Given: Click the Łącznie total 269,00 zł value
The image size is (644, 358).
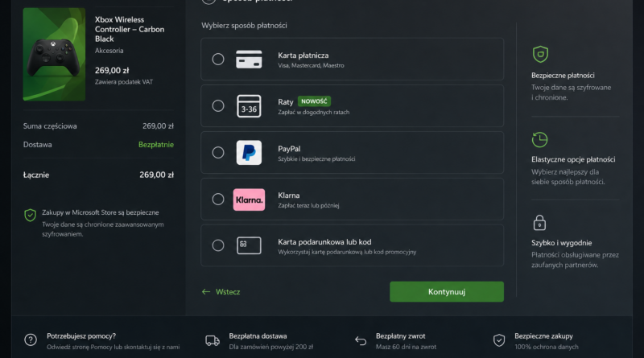Looking at the screenshot, I should 156,175.
